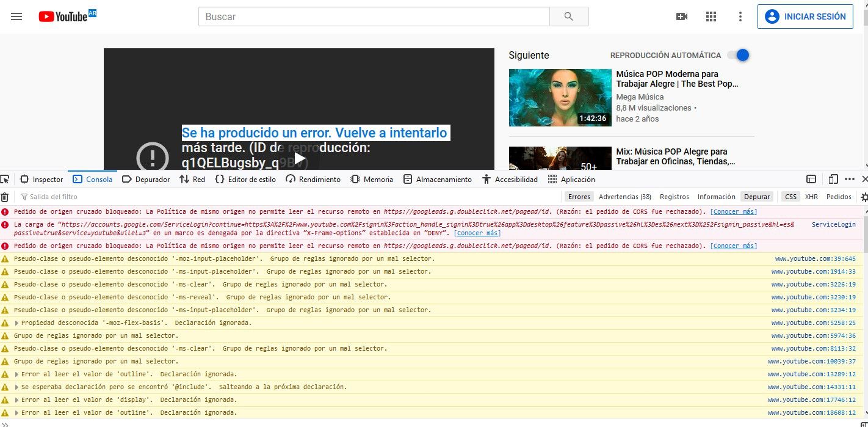Expand the '-moz-flex-basis' warning entry

coord(16,323)
